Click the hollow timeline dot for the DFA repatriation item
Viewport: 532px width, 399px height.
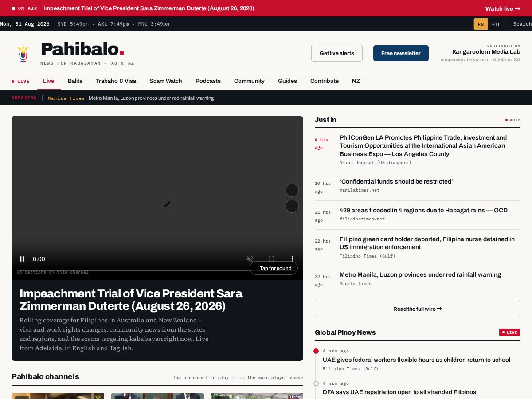pyautogui.click(x=316, y=383)
